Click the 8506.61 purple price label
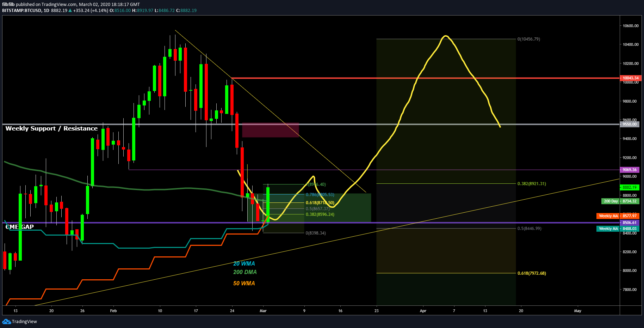The width and height of the screenshot is (644, 328). coord(630,223)
